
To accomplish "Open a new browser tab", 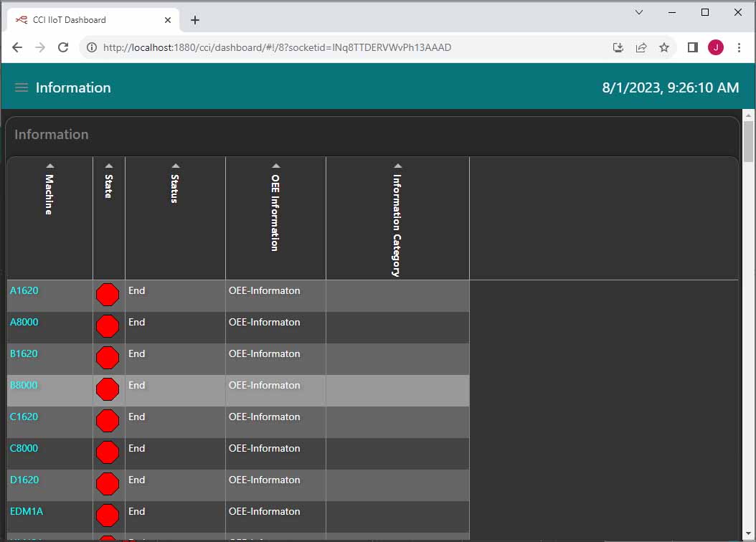I will pyautogui.click(x=195, y=20).
